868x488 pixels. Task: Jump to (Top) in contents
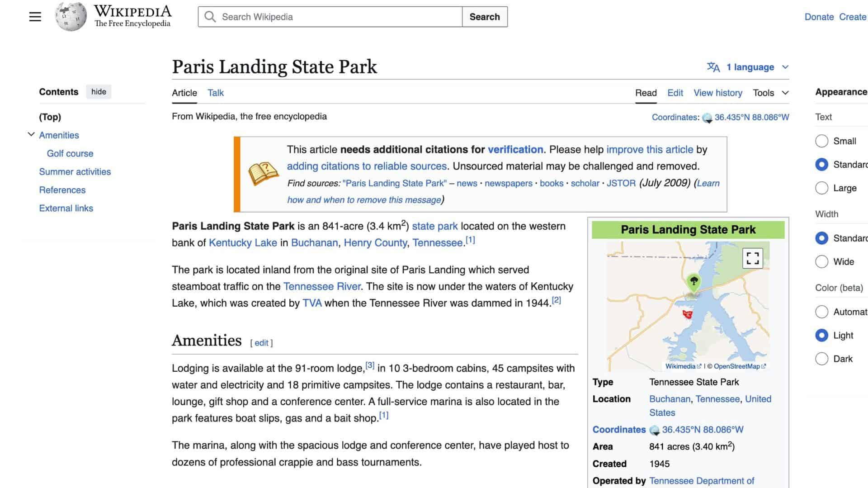(x=50, y=117)
